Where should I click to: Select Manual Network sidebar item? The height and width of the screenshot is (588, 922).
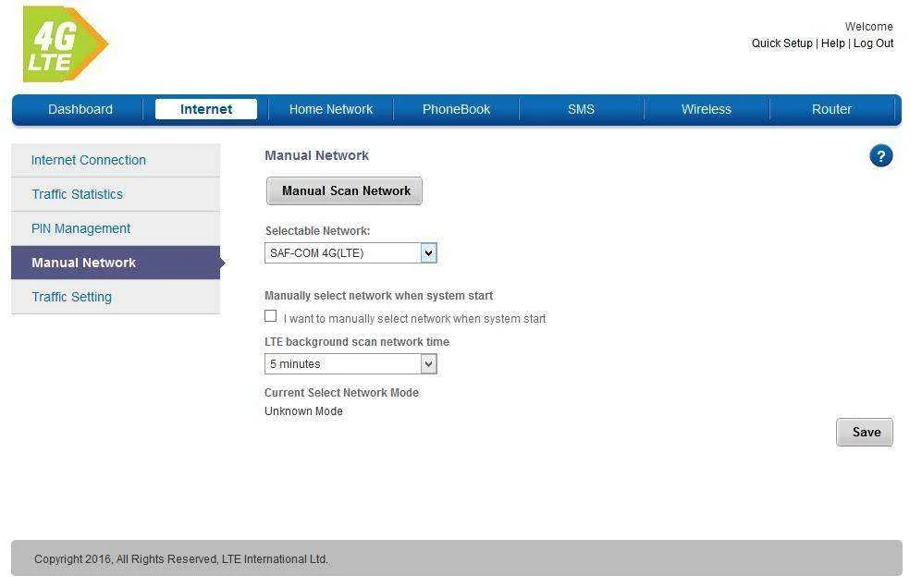coord(116,263)
